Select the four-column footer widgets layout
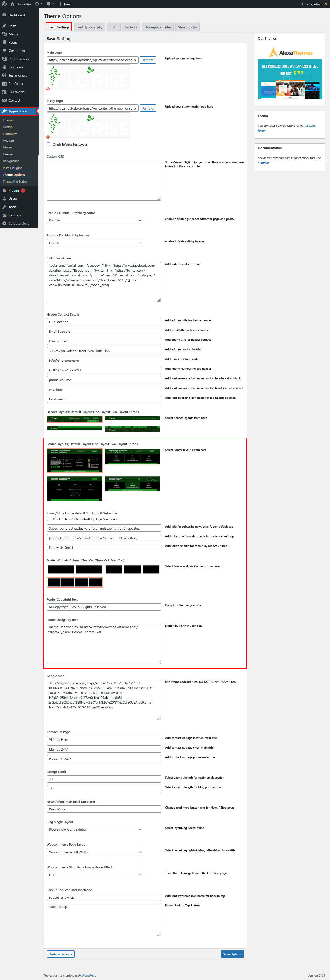 [x=75, y=582]
